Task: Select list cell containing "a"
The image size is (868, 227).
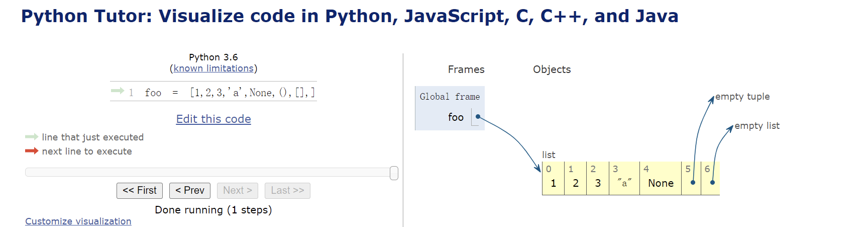Action: click(624, 183)
